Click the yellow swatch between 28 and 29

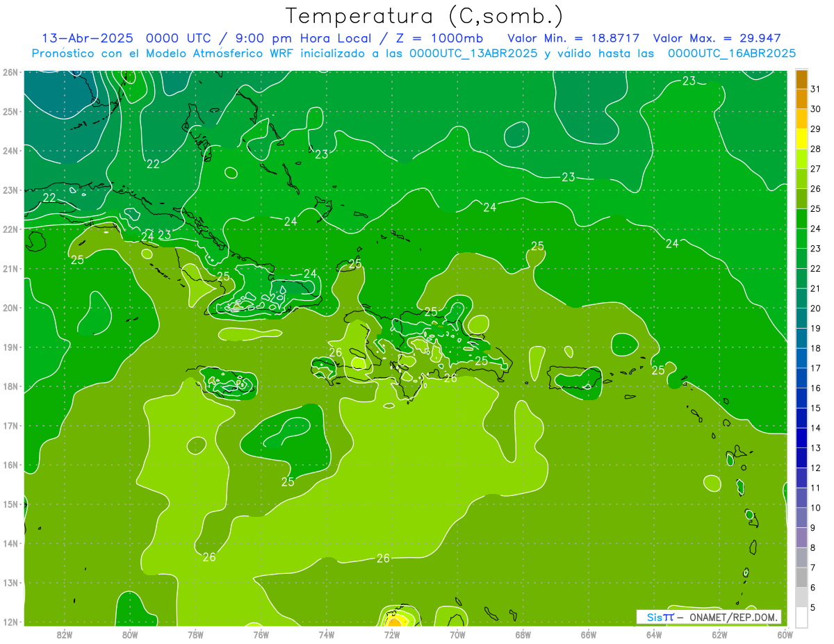click(801, 139)
